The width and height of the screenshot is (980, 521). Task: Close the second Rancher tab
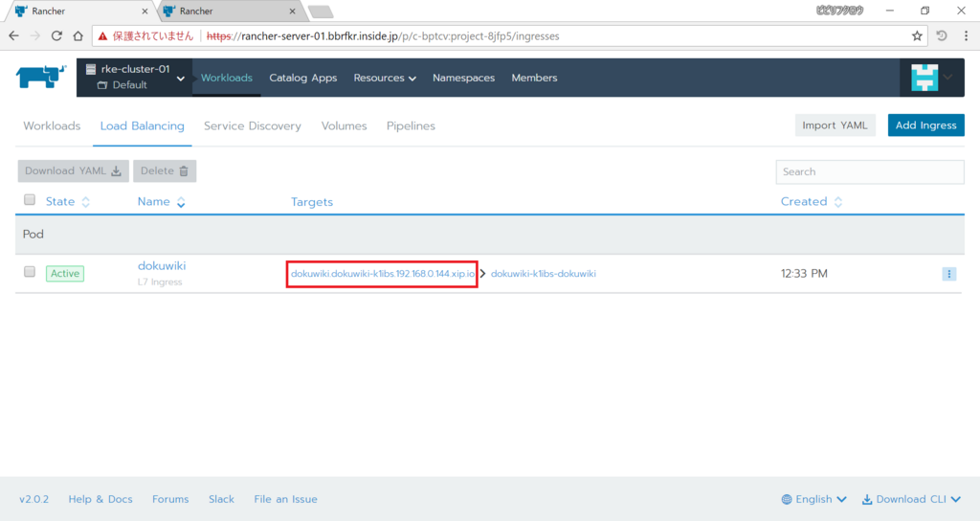coord(292,11)
